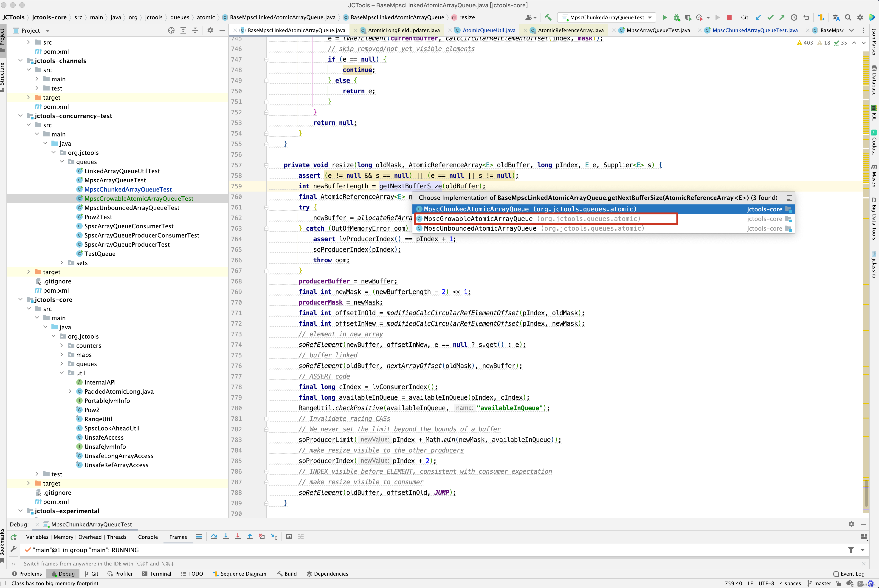
Task: Select MpscGrowableAtomicArrayQueue implementation
Action: pos(603,219)
